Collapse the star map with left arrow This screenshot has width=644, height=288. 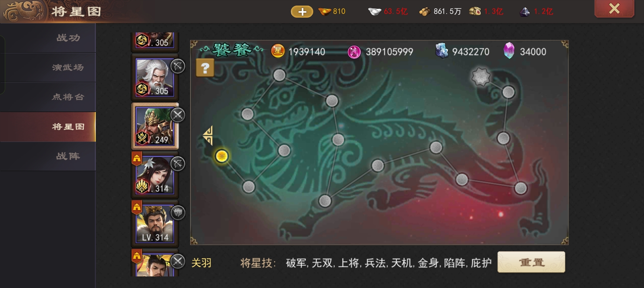coord(208,135)
